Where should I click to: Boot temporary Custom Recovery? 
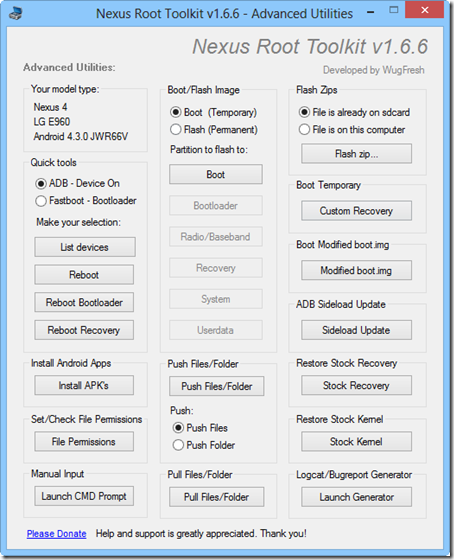(356, 211)
